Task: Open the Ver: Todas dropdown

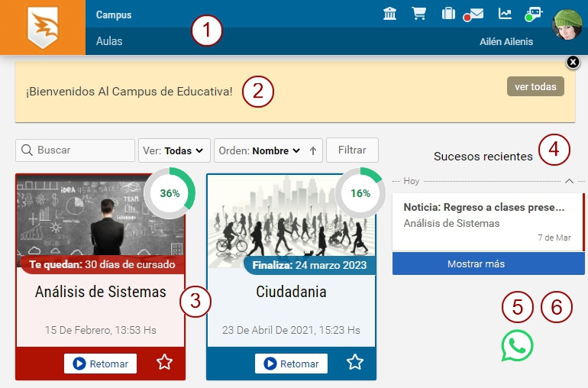Action: coord(175,150)
